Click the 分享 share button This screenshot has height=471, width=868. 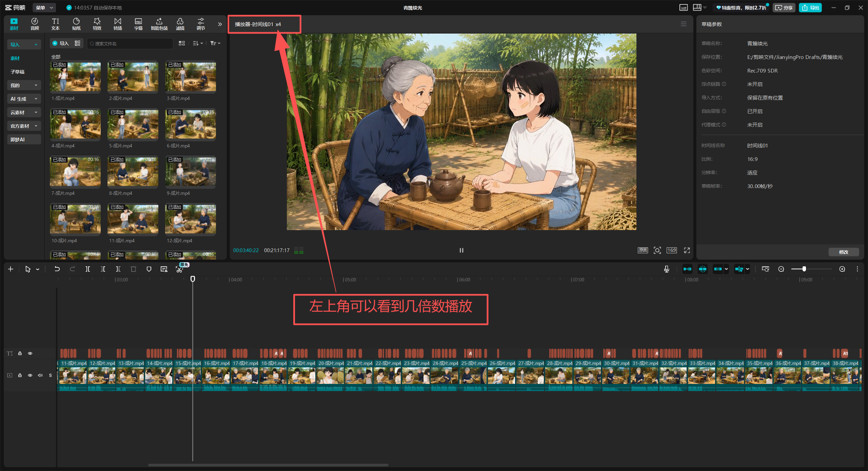coord(784,7)
